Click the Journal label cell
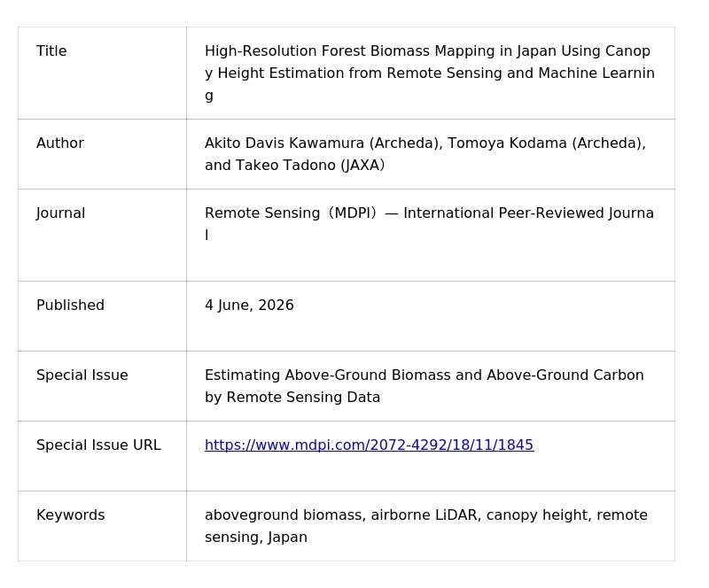 coord(102,235)
